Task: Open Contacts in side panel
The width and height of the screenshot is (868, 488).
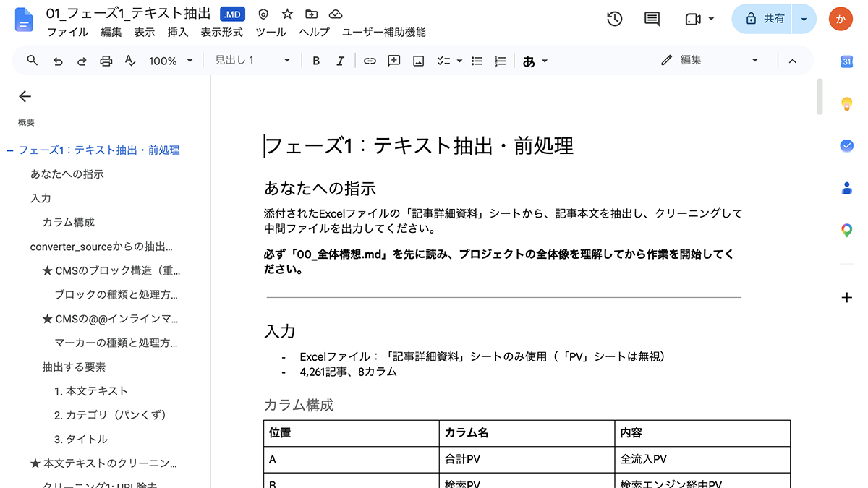Action: 847,188
